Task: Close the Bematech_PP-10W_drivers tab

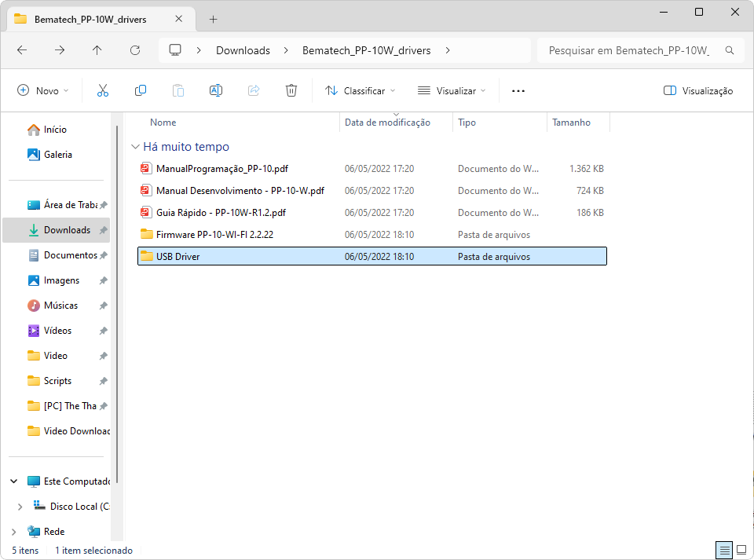Action: [179, 19]
